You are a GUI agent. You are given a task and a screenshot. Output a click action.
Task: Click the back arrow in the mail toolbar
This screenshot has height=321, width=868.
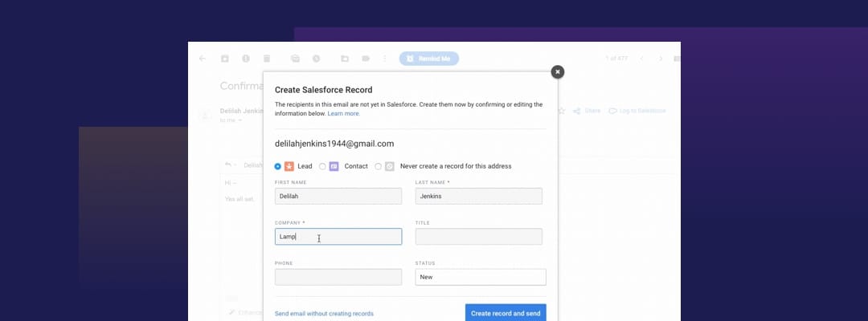click(202, 59)
